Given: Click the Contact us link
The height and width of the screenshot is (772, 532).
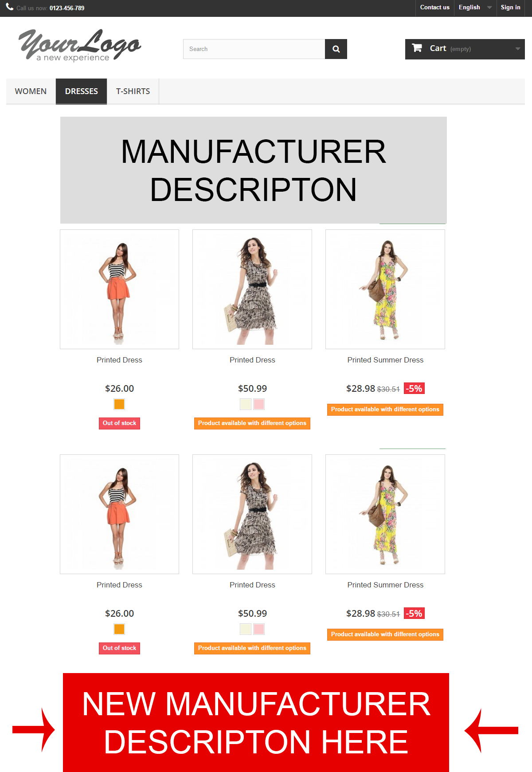Looking at the screenshot, I should (434, 8).
